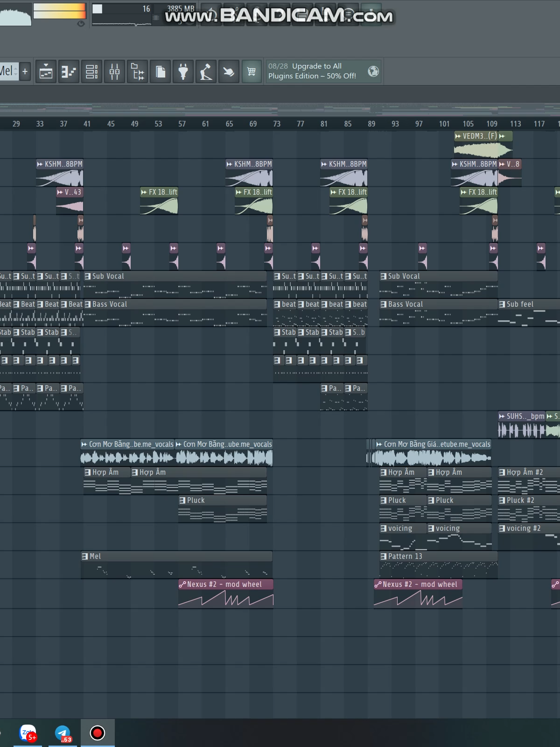Click the Bandicam record icon in taskbar

(97, 733)
